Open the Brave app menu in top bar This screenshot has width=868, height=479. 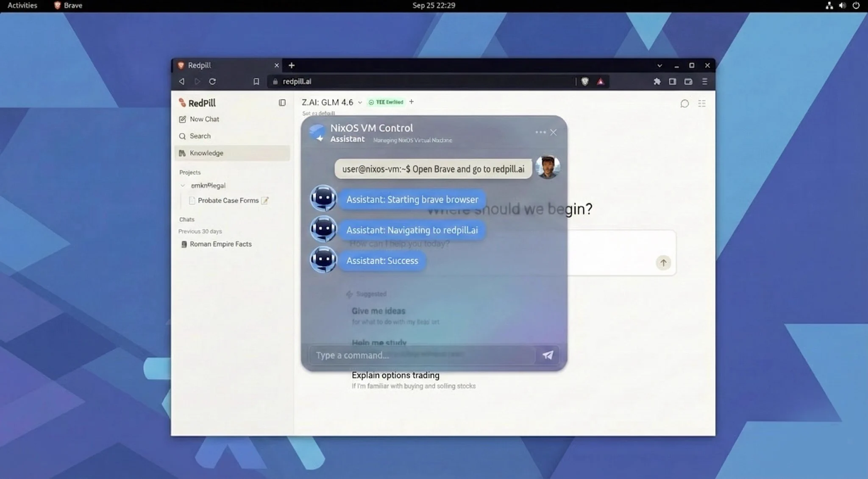click(x=68, y=6)
